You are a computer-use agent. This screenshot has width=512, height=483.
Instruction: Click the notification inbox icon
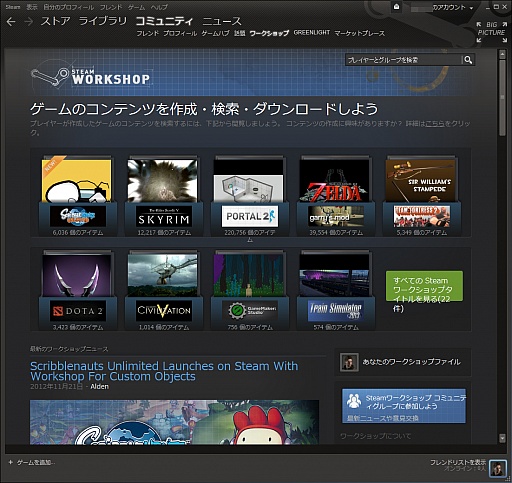(396, 7)
